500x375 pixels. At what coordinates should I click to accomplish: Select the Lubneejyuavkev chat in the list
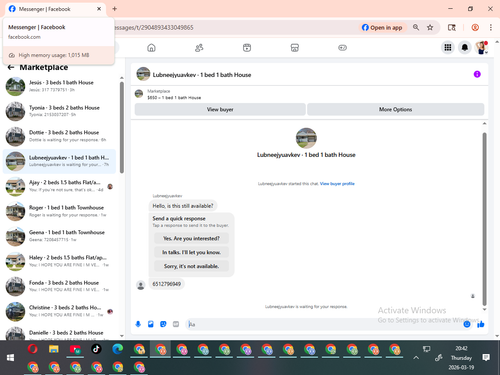(59, 161)
